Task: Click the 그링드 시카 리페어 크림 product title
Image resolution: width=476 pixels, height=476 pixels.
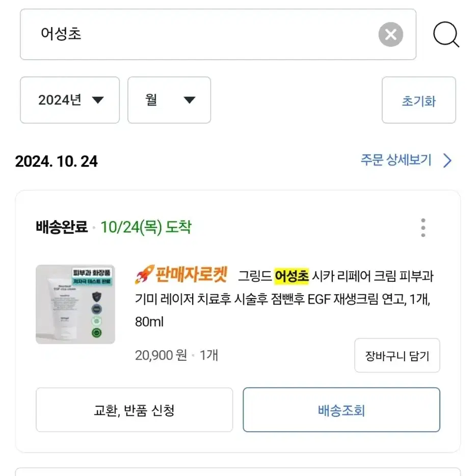Action: 284,299
